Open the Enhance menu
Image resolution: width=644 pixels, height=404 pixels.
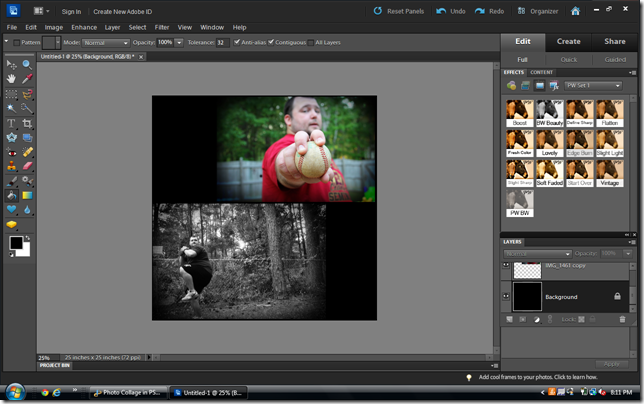point(84,27)
